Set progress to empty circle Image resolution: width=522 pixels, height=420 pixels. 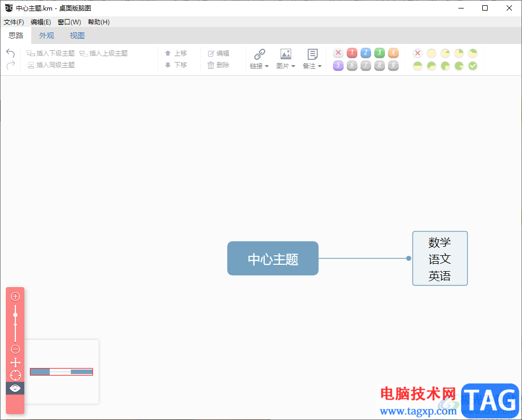[x=431, y=53]
